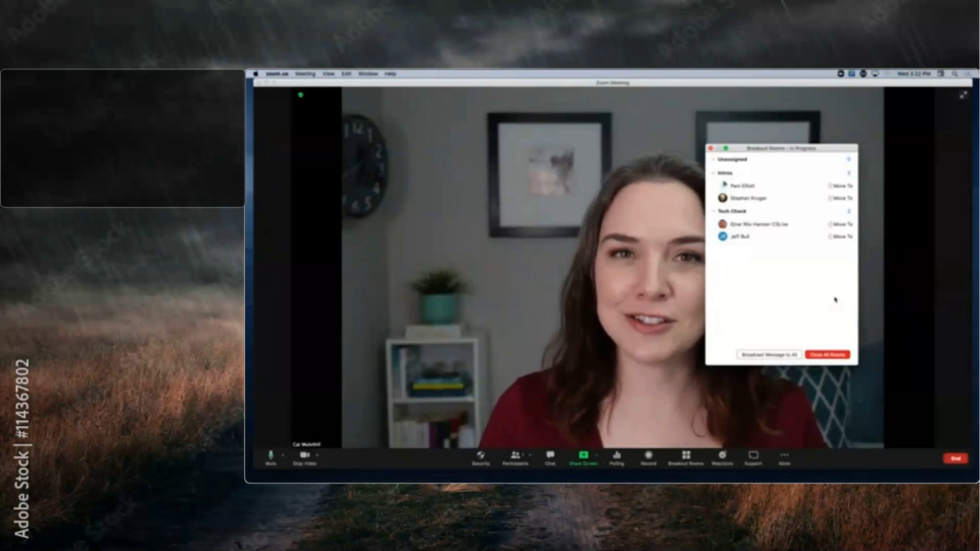Click Move To for Ejnar Riis Hansen
Image resolution: width=980 pixels, height=551 pixels.
tap(840, 224)
